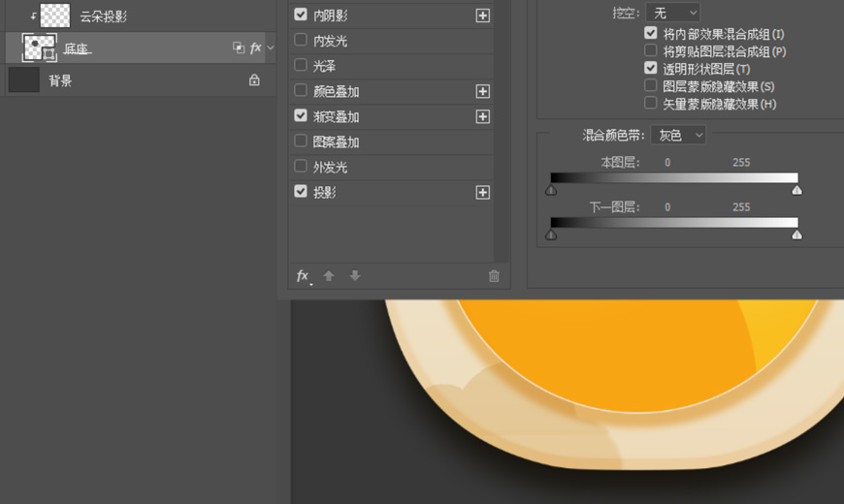Image resolution: width=844 pixels, height=504 pixels.
Task: Click 本图层 white point slider handle
Action: point(796,190)
